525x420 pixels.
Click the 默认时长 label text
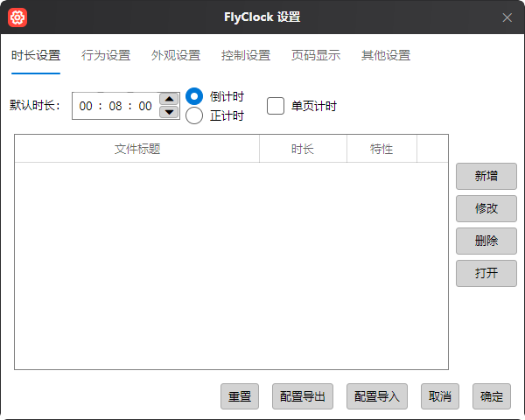[35, 105]
